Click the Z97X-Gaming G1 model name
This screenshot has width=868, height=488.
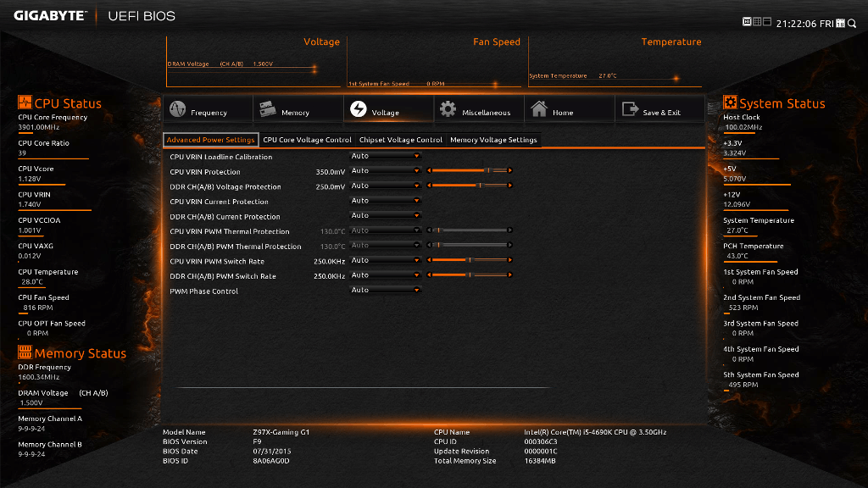pos(281,432)
